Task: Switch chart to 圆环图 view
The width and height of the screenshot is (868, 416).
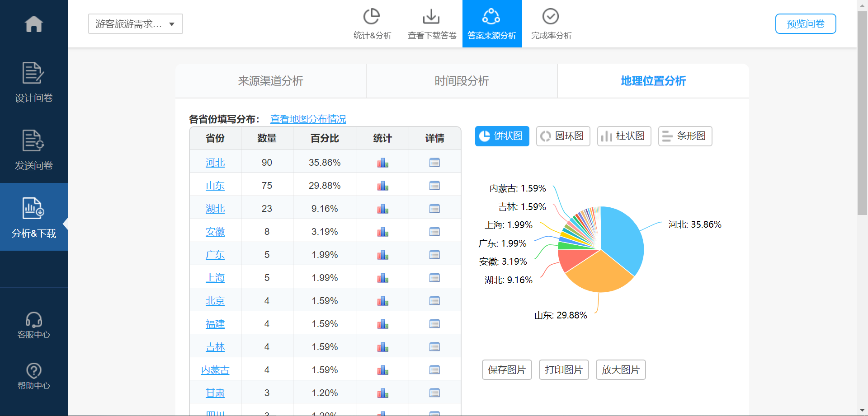Action: pyautogui.click(x=563, y=136)
